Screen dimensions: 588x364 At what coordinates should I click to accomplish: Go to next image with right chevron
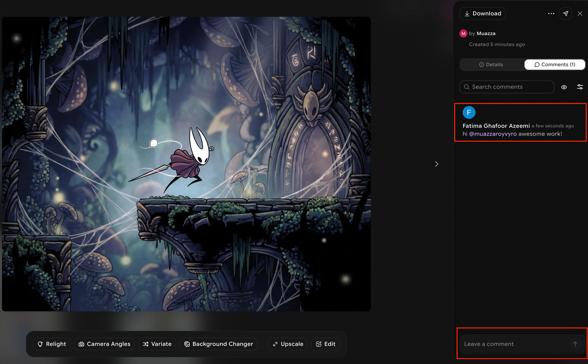tap(437, 164)
